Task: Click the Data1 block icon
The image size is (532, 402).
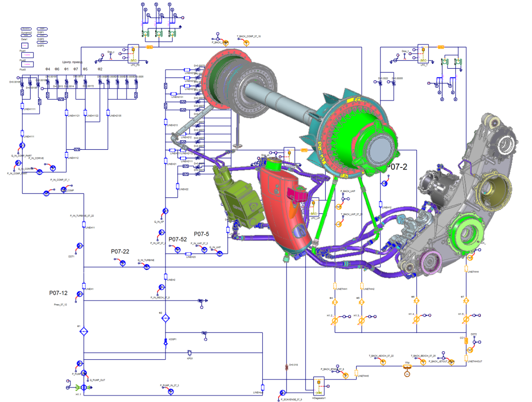Action: pyautogui.click(x=26, y=36)
